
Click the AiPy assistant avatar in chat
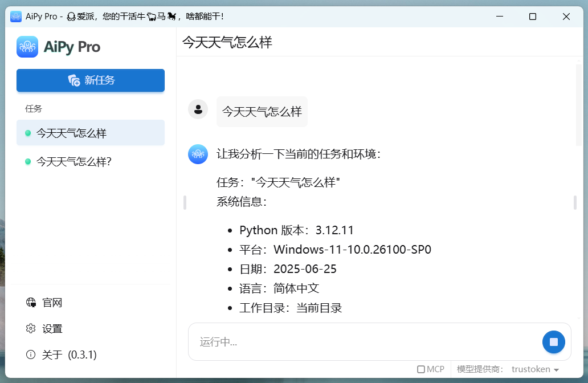[x=198, y=154]
